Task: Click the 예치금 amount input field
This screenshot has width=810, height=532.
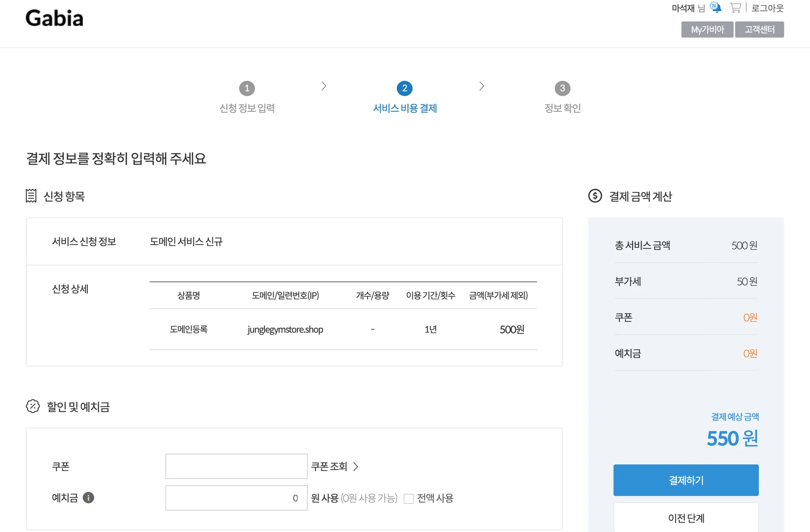Action: 236,498
